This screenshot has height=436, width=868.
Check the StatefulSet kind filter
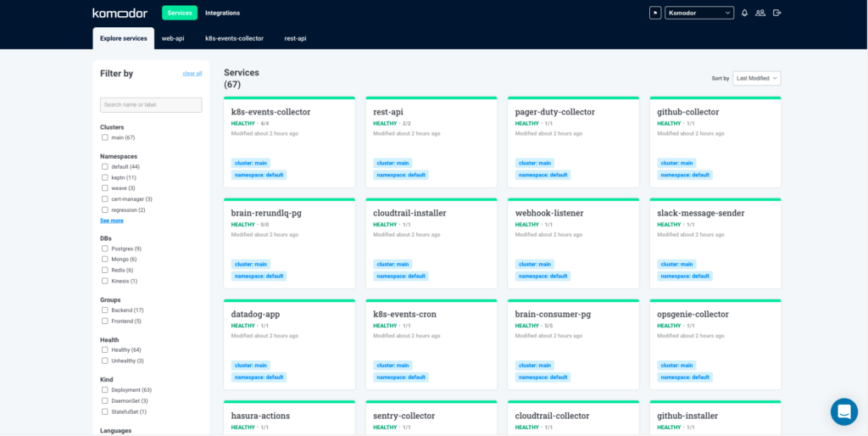pyautogui.click(x=104, y=411)
